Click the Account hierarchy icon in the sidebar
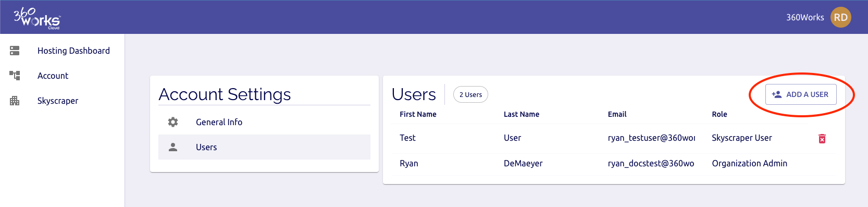868x207 pixels. pyautogui.click(x=15, y=76)
